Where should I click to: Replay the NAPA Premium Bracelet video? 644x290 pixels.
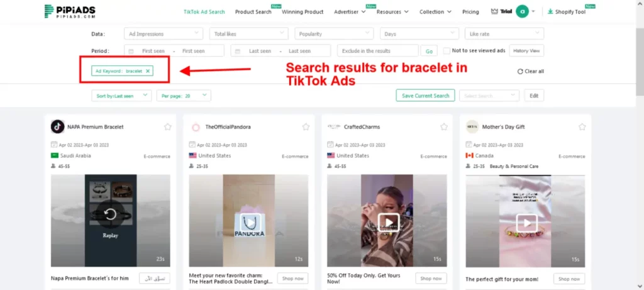point(110,214)
